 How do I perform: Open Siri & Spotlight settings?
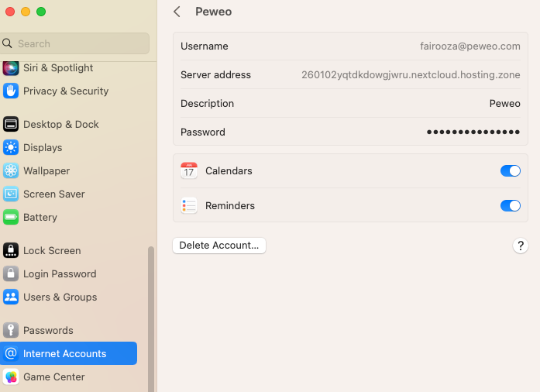[68, 68]
